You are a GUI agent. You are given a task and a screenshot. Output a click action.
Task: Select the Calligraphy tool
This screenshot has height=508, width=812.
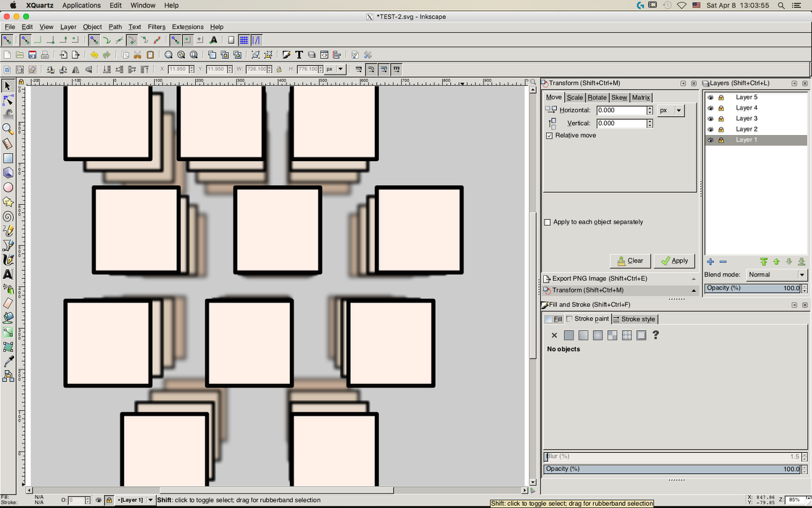click(8, 259)
